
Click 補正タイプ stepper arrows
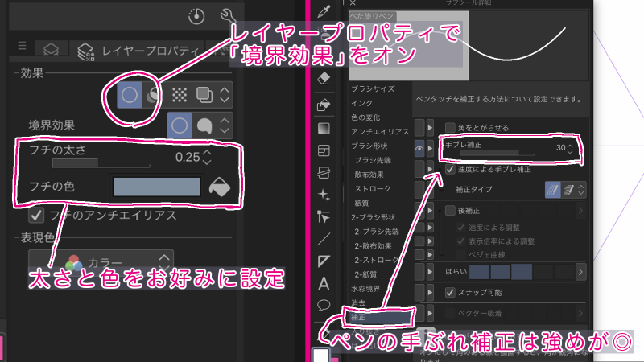pyautogui.click(x=580, y=190)
